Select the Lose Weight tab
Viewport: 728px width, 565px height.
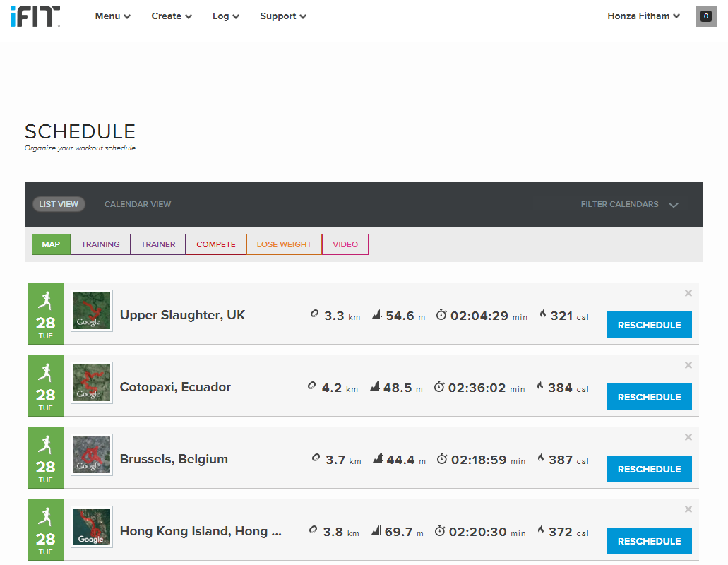coord(284,244)
